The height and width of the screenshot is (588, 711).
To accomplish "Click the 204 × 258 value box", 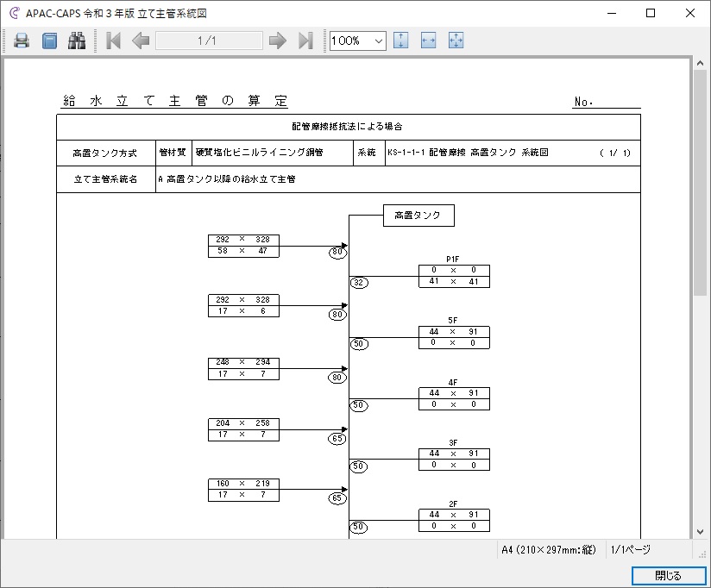I will 243,423.
